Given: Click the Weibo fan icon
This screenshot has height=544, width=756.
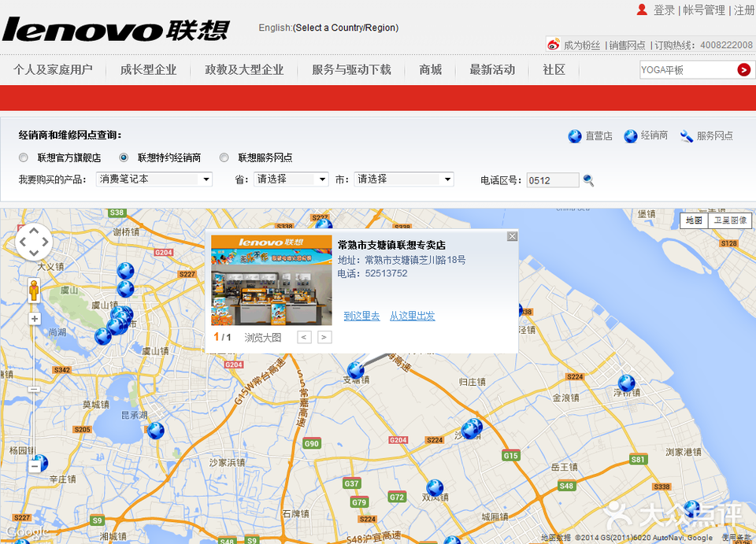Looking at the screenshot, I should (554, 44).
